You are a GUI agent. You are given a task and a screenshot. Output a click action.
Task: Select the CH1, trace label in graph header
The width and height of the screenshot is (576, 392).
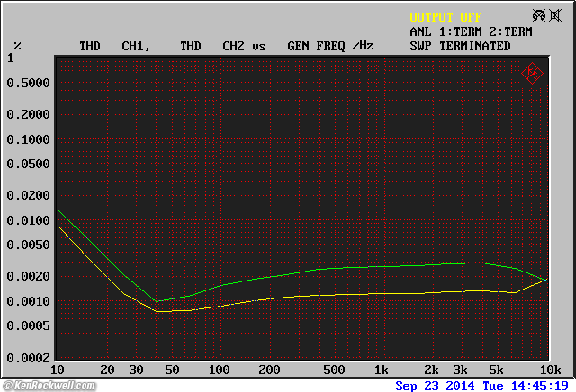click(136, 46)
